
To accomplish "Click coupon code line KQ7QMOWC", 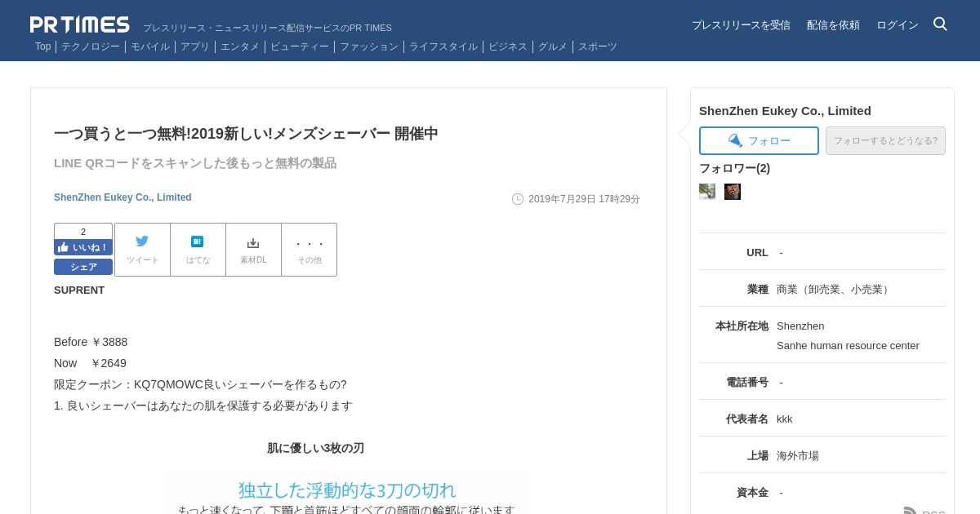I will (200, 384).
